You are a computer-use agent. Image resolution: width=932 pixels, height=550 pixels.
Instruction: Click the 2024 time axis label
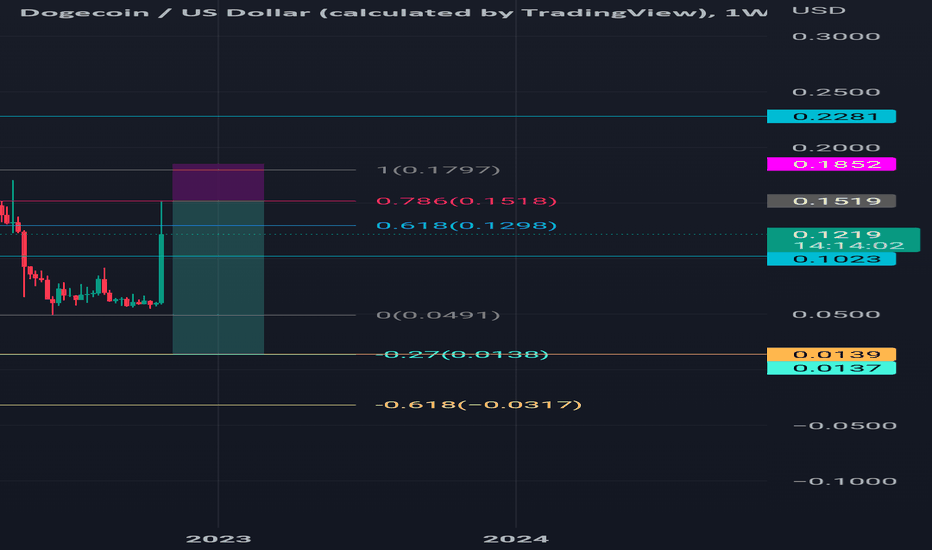click(516, 539)
